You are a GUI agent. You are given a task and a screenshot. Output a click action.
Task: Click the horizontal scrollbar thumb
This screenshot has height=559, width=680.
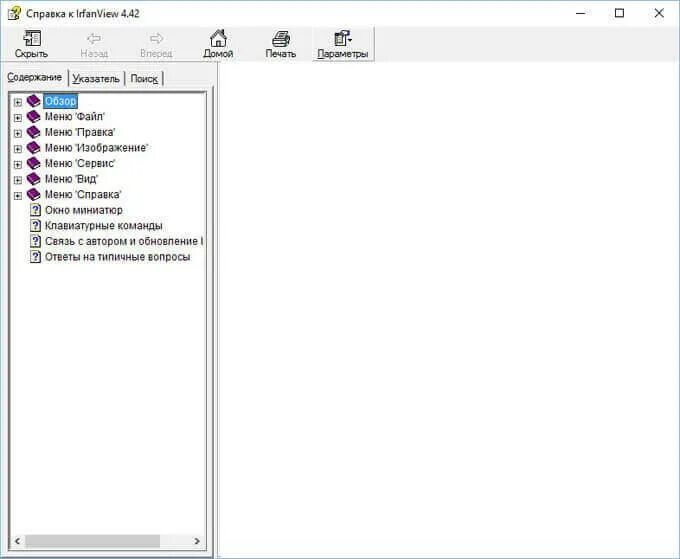(92, 541)
